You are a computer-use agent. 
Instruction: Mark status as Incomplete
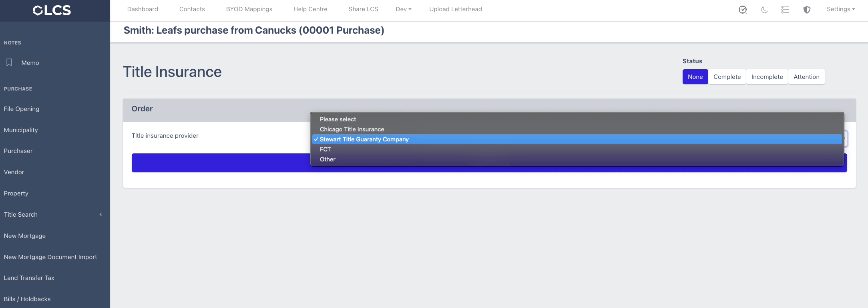(x=767, y=77)
